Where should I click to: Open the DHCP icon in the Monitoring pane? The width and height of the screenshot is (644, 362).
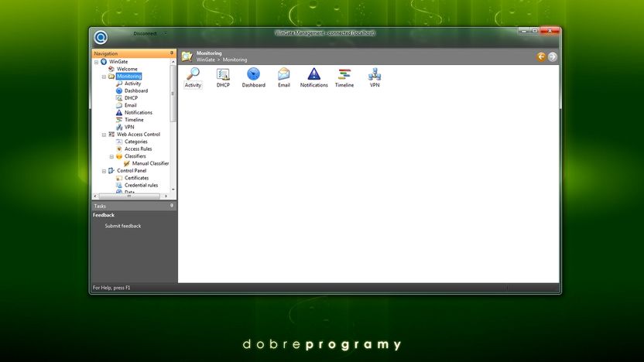[x=223, y=77]
